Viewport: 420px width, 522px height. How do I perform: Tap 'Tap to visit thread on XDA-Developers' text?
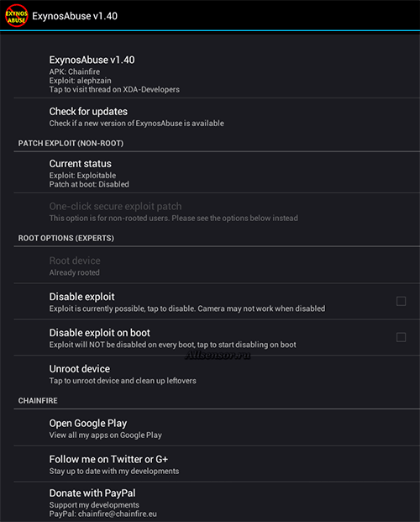coord(114,90)
